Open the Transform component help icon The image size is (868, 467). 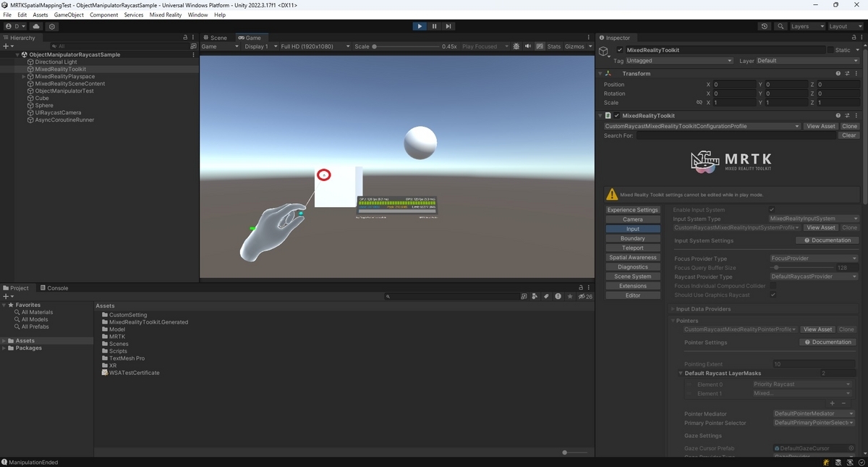(838, 74)
